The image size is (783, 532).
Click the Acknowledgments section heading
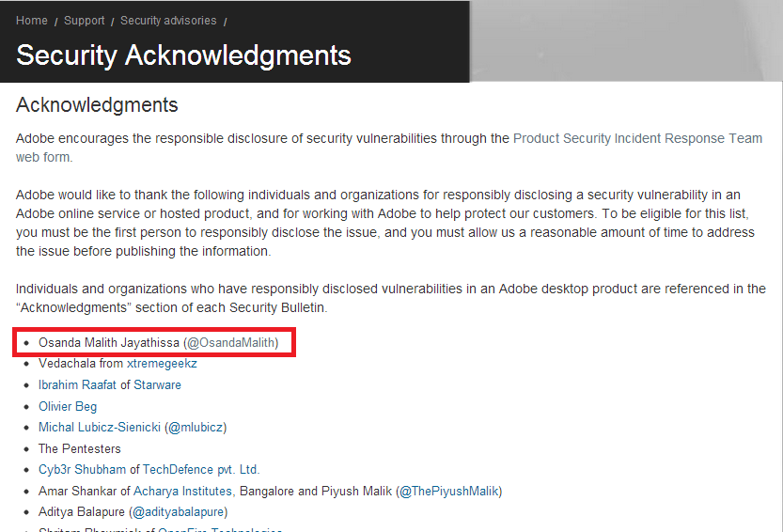coord(97,103)
